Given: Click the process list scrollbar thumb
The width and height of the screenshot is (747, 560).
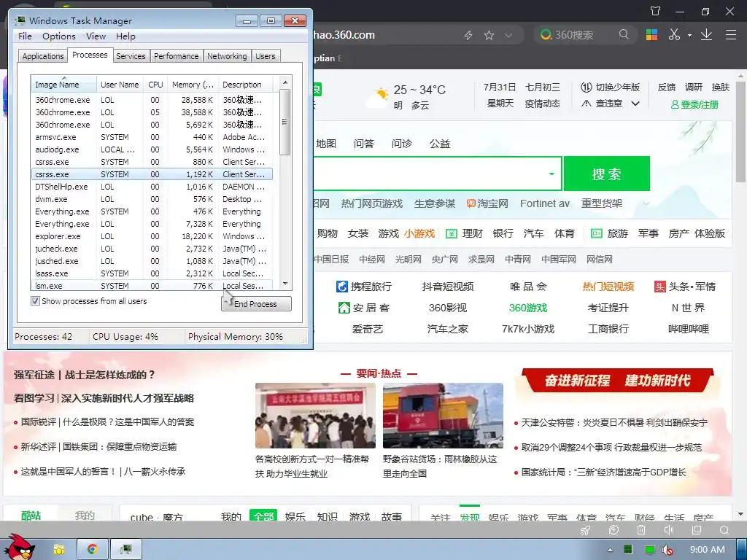Looking at the screenshot, I should point(285,122).
